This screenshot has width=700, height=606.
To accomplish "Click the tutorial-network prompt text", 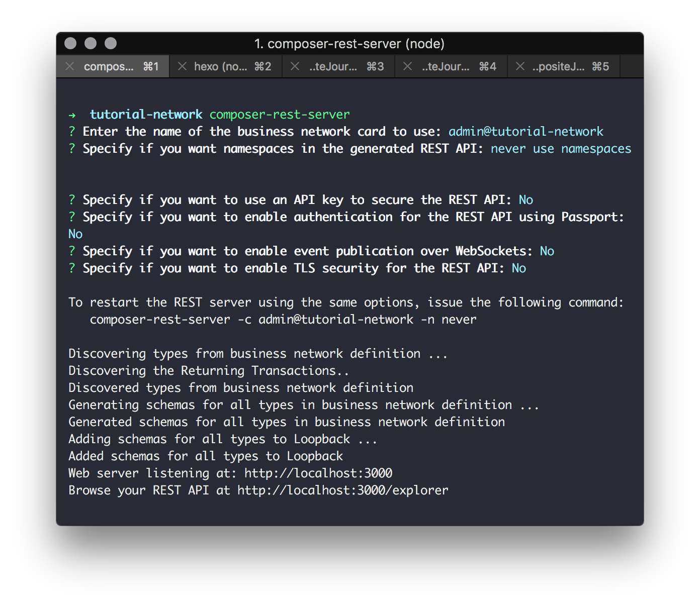I will click(x=145, y=114).
